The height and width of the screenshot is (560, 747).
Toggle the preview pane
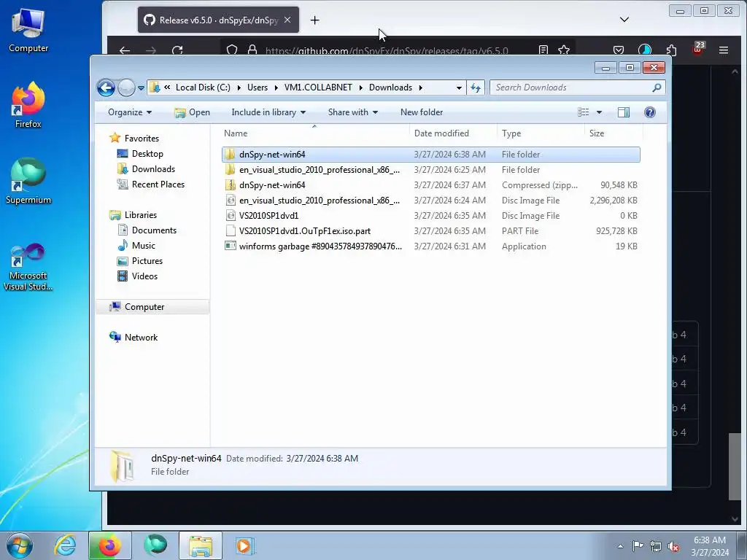623,112
